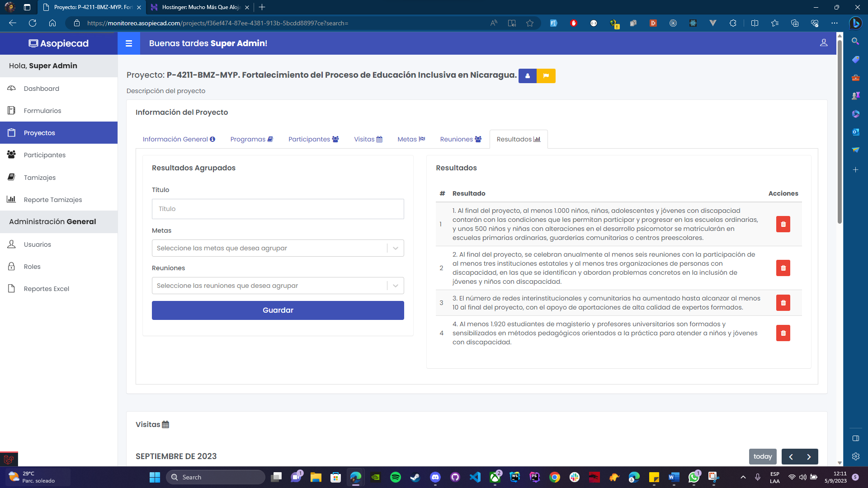Go to previous month in calendar
868x488 pixels.
791,457
